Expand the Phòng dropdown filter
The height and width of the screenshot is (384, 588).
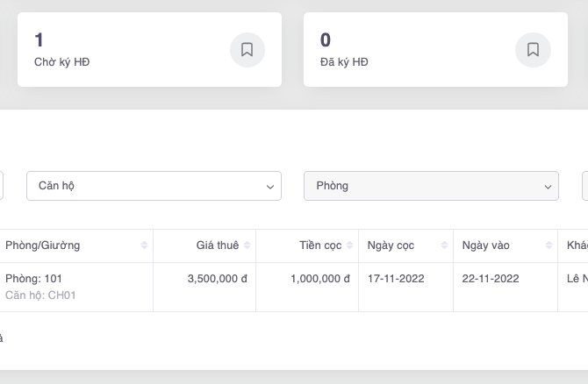click(x=431, y=186)
